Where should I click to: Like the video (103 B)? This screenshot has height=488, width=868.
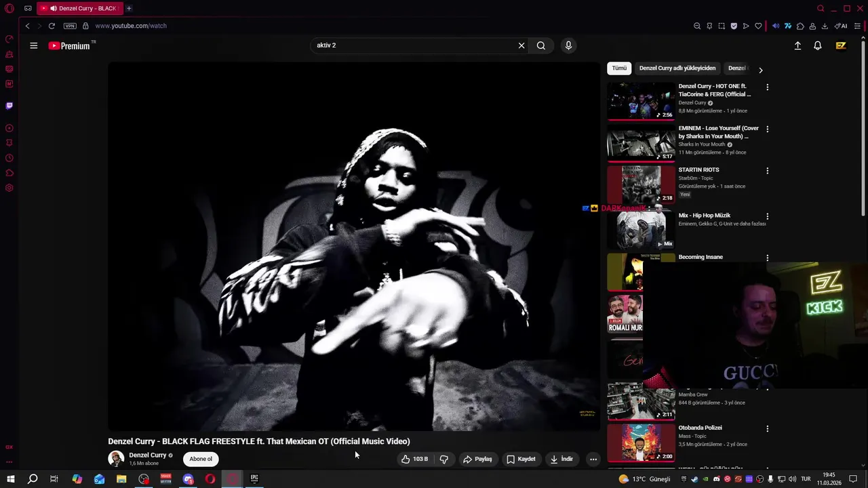point(414,459)
